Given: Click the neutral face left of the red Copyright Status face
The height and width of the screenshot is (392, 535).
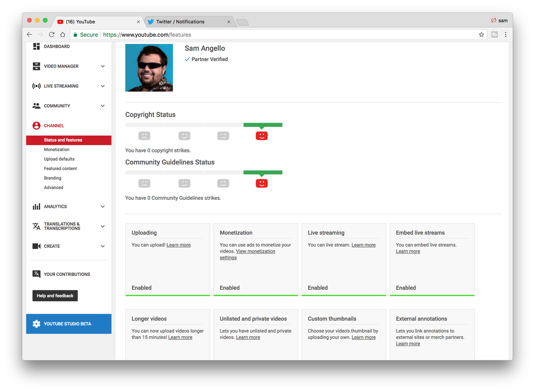Looking at the screenshot, I should (x=223, y=136).
